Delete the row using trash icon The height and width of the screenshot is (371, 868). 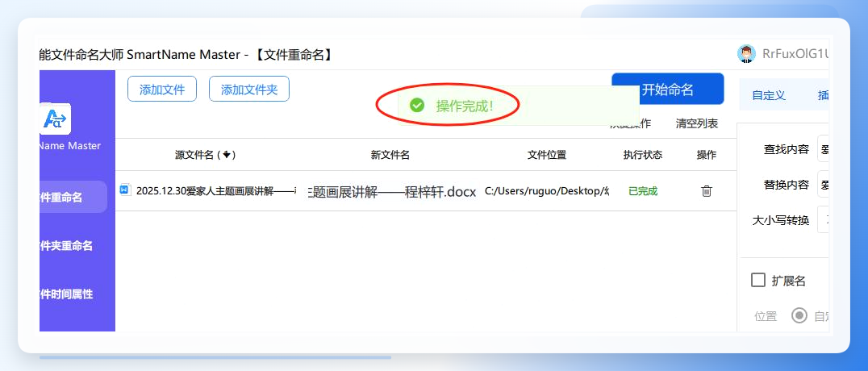(707, 191)
